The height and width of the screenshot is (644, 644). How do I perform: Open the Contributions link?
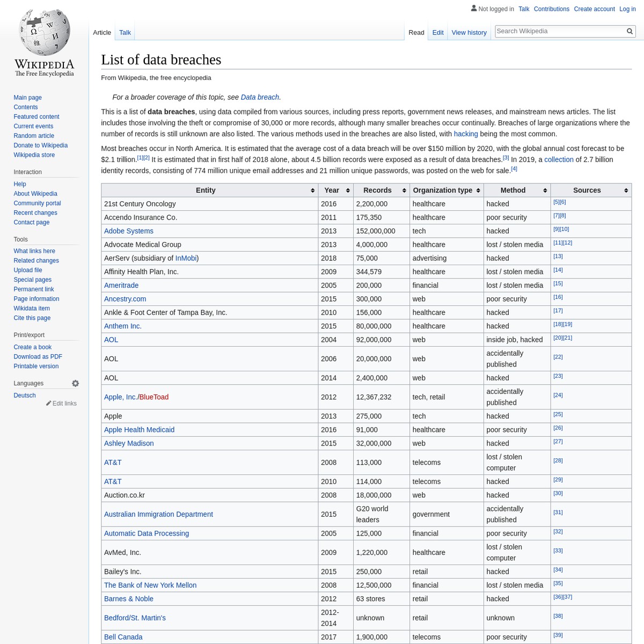coord(551,9)
